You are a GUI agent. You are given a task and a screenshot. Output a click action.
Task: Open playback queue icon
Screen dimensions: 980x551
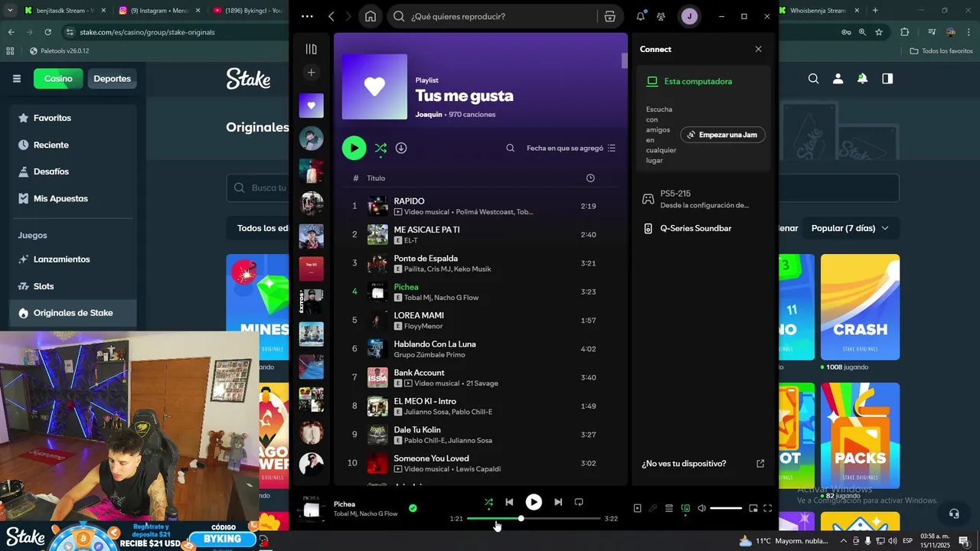(668, 508)
